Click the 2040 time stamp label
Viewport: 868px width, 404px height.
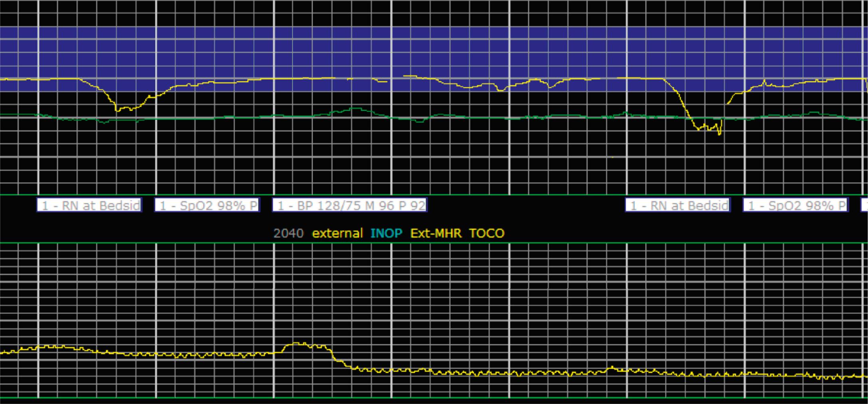(289, 233)
